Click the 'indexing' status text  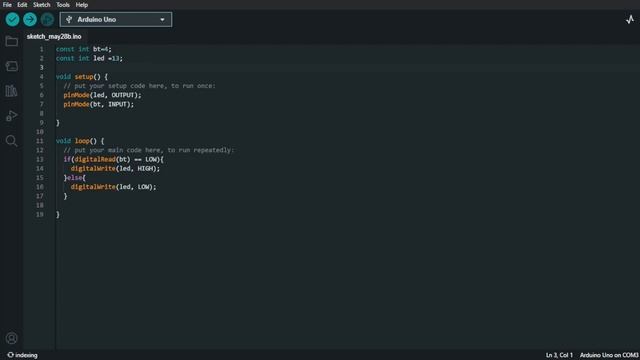pyautogui.click(x=26, y=355)
